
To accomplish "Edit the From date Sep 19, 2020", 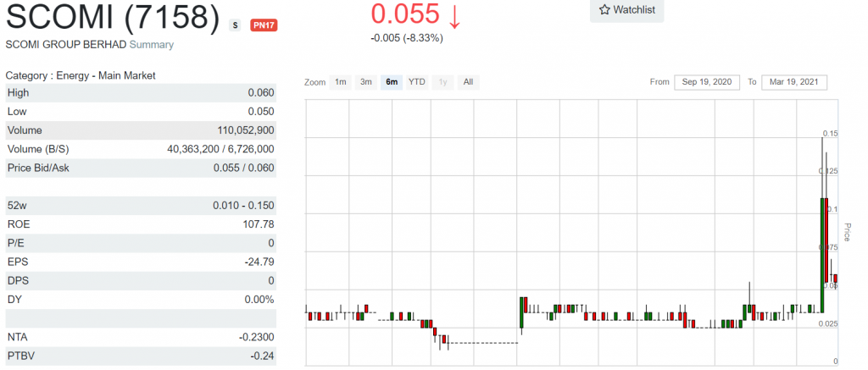I will (x=707, y=82).
